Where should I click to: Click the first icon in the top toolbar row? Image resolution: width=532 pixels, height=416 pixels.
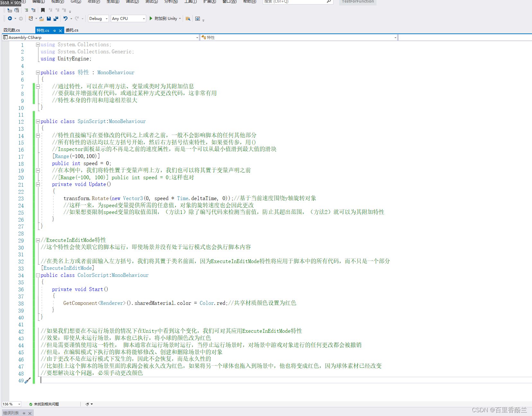[10, 10]
